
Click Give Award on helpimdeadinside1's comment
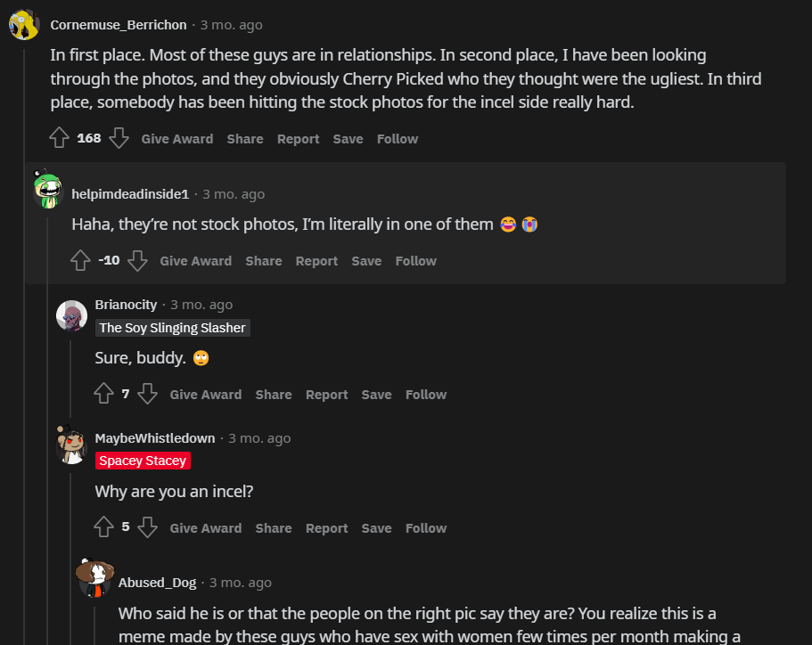coord(196,261)
